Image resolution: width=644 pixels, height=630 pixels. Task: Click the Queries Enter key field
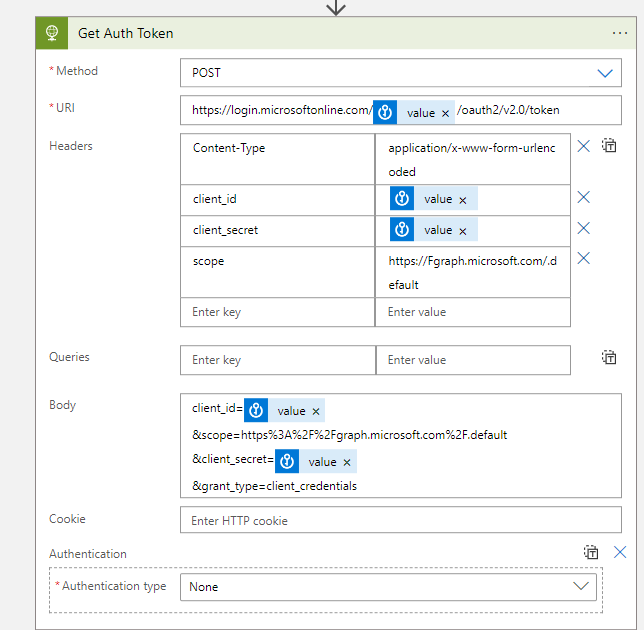277,360
